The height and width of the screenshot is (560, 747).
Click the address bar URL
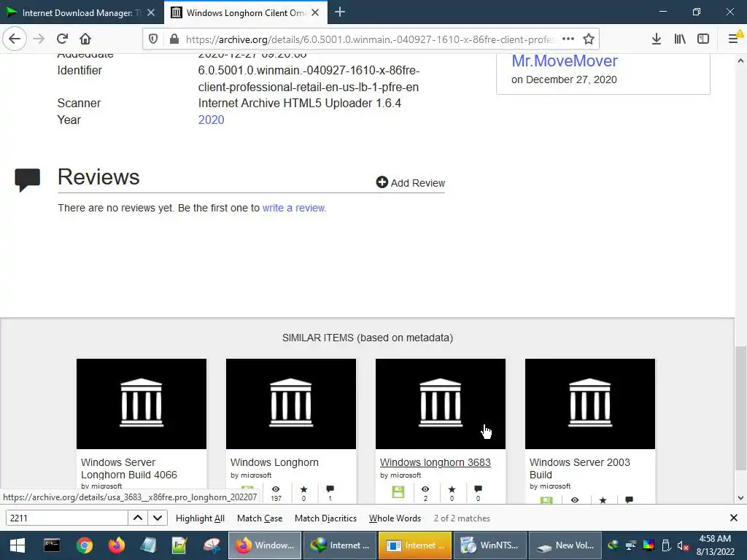click(x=370, y=39)
